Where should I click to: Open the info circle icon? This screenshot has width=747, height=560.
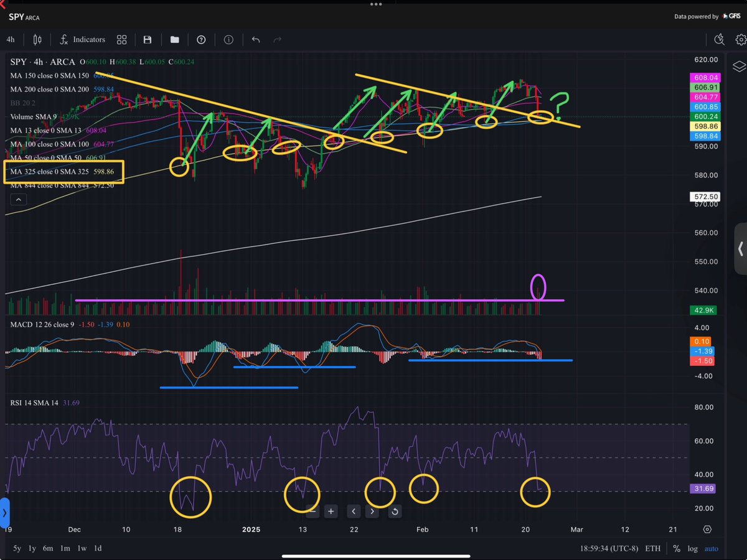[228, 39]
